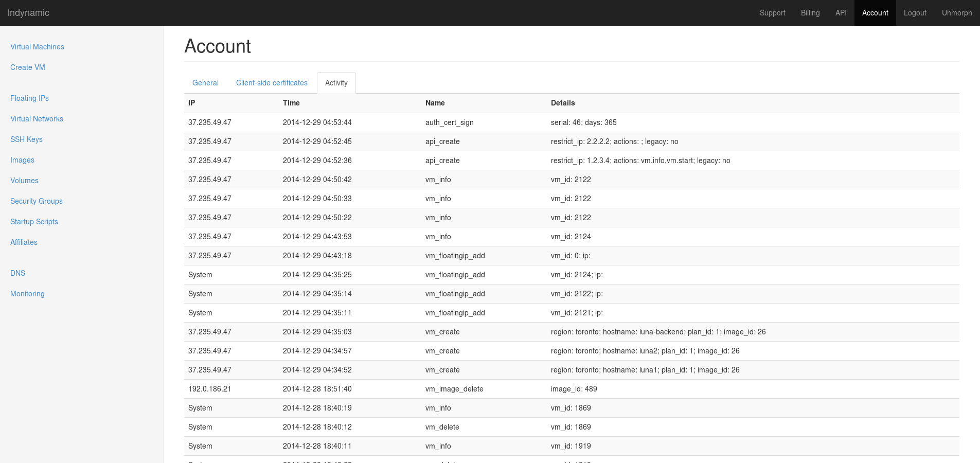The image size is (980, 463).
Task: Select the Account navbar item
Action: pos(875,13)
